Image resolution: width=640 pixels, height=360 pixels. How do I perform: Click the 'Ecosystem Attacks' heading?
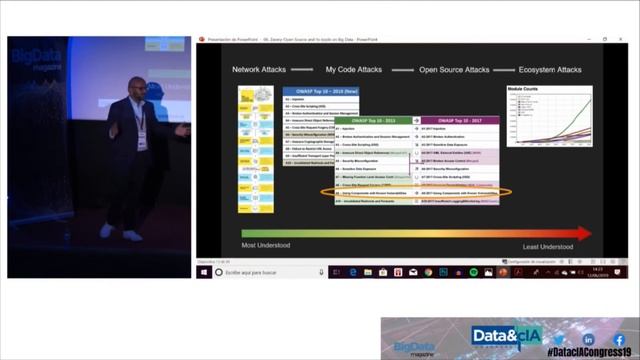point(550,70)
